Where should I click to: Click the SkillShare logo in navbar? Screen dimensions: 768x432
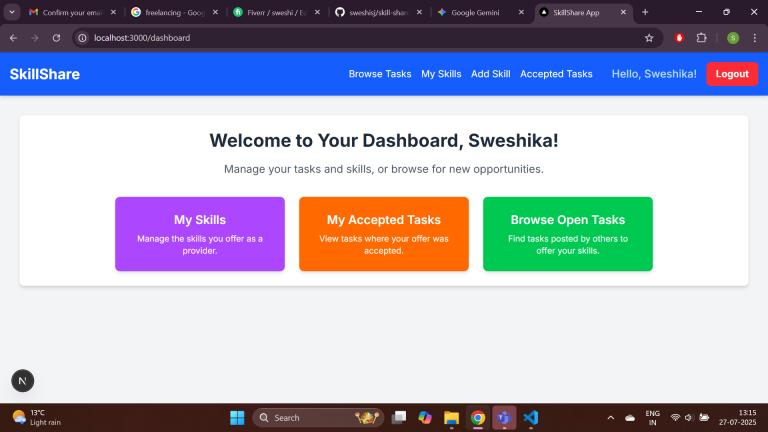(x=45, y=74)
